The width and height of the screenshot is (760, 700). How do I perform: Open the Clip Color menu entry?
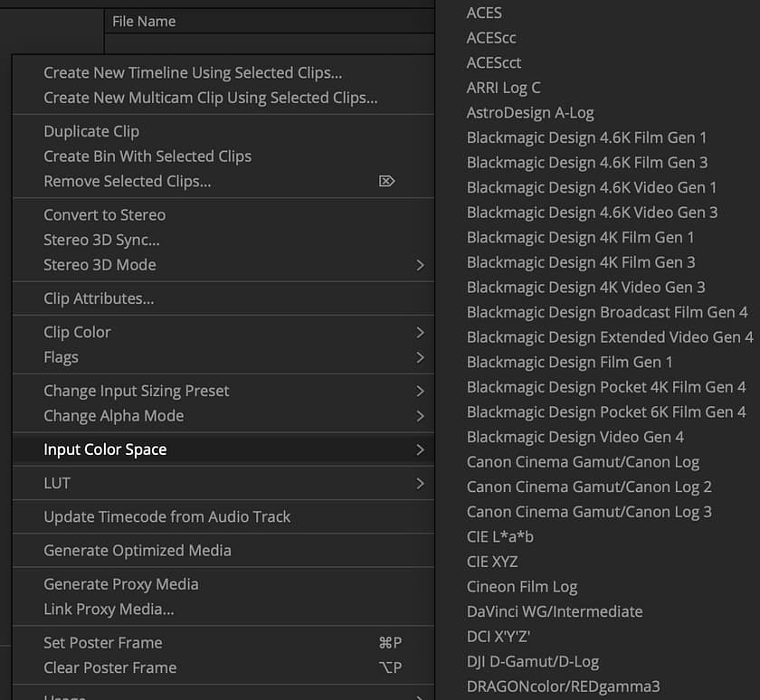pos(77,332)
